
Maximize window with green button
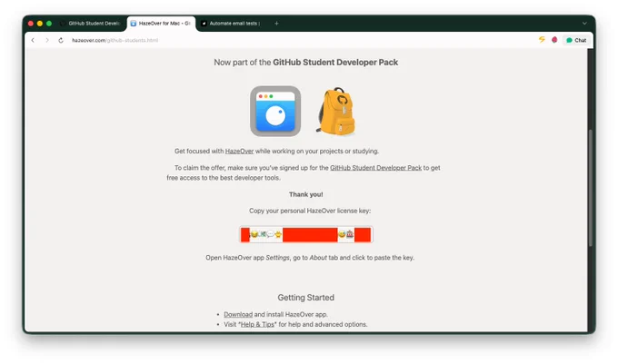pos(49,24)
